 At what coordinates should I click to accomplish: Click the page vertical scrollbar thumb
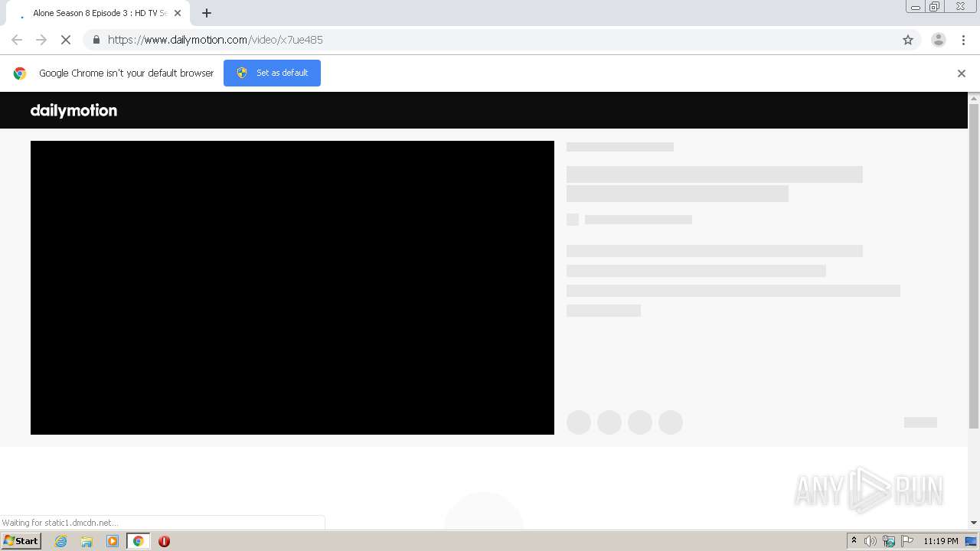click(974, 266)
